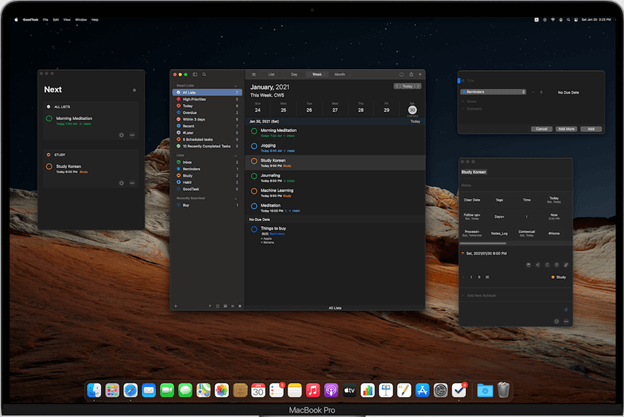Collapse the Lists section in sidebar
The height and width of the screenshot is (417, 624).
[236, 156]
